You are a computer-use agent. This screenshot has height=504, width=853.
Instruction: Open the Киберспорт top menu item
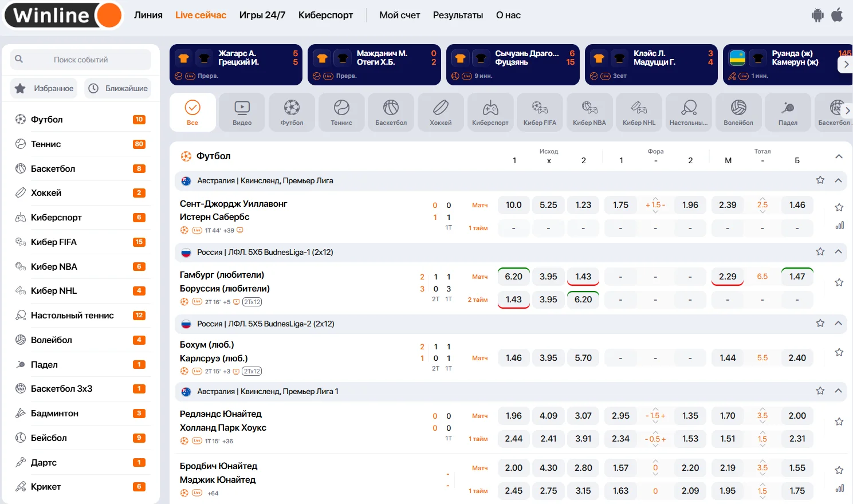[x=325, y=15]
